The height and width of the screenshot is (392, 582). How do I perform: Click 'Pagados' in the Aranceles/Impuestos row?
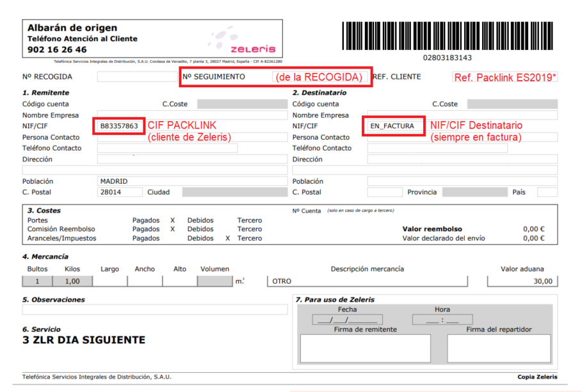tap(146, 238)
